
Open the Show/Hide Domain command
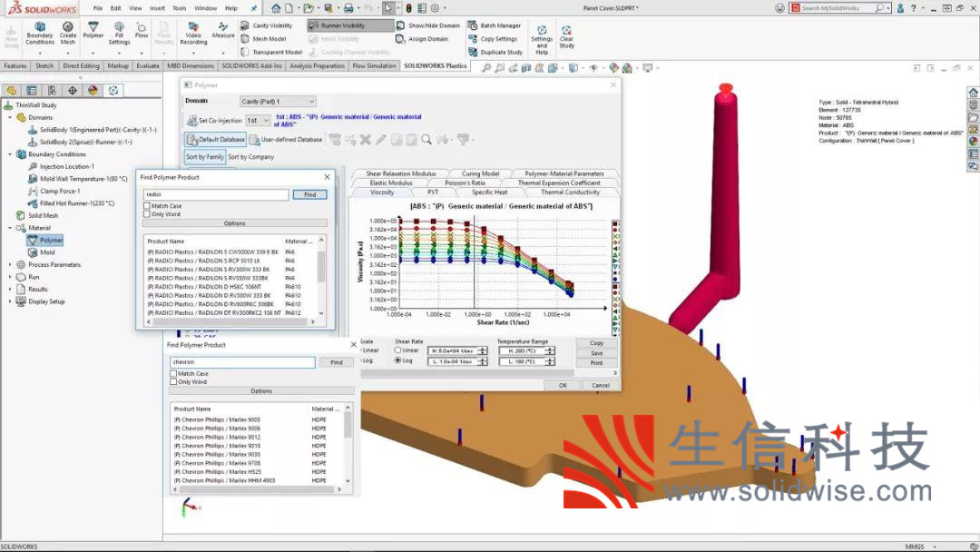tap(428, 25)
